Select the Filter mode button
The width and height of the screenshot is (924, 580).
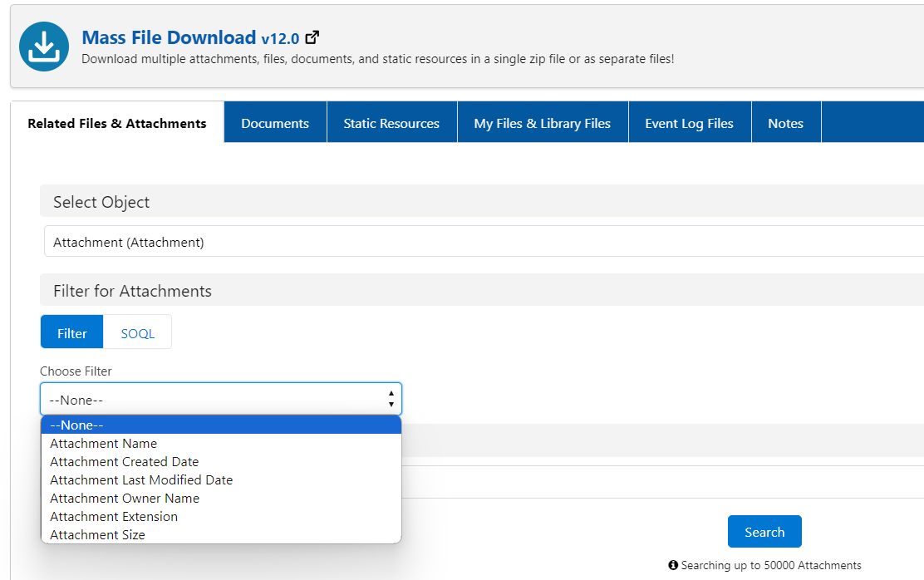(x=72, y=333)
